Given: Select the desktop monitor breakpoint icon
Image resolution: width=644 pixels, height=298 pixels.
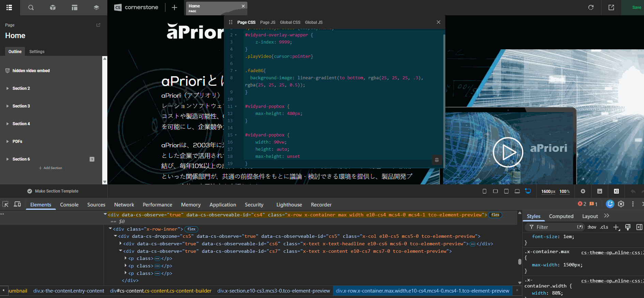Looking at the screenshot, I should [x=528, y=191].
